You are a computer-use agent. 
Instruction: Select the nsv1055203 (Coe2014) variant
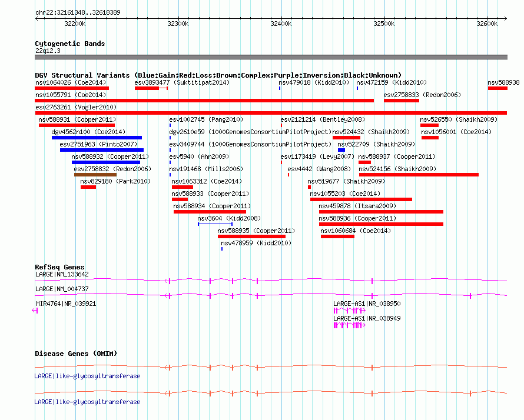pyautogui.click(x=345, y=194)
